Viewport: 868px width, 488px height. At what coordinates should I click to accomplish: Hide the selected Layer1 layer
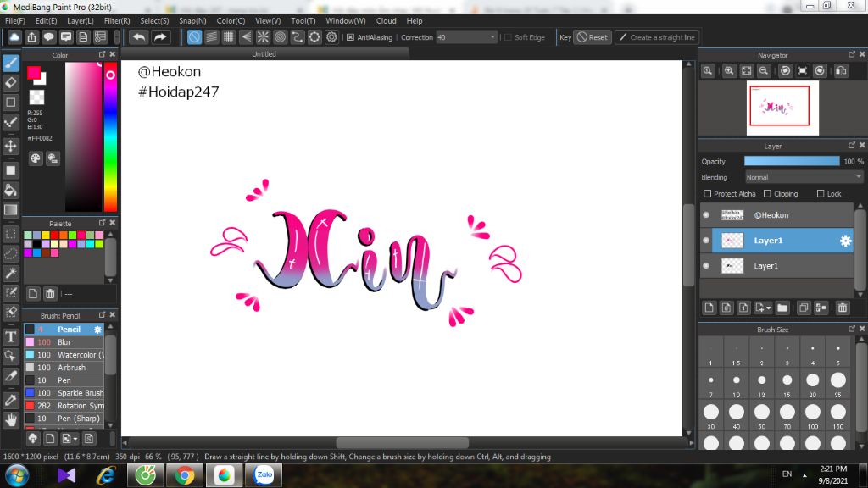706,241
